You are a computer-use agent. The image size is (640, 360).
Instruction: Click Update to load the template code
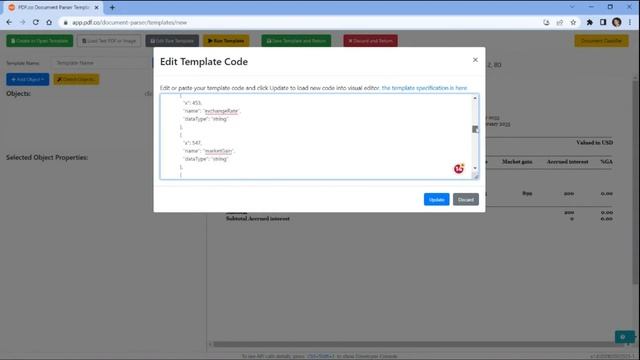click(436, 200)
